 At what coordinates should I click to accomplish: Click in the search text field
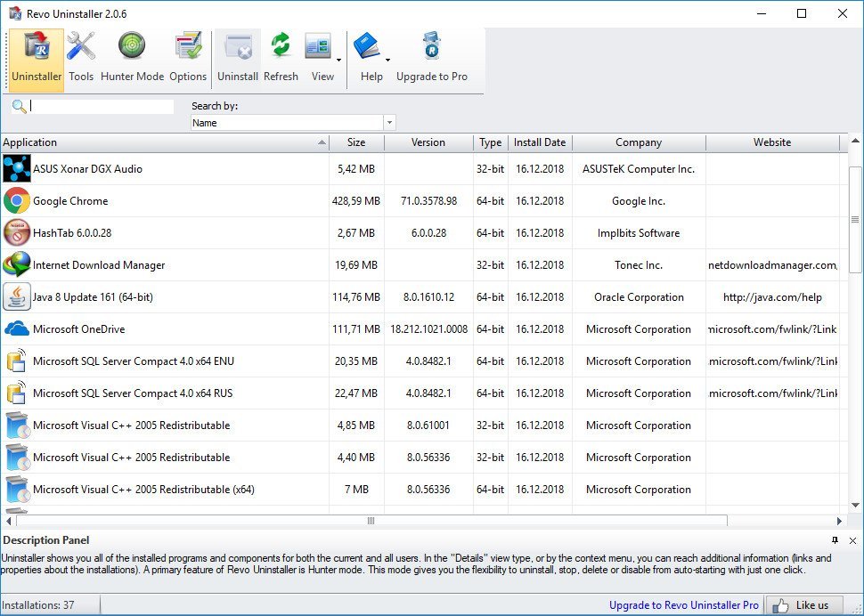102,106
